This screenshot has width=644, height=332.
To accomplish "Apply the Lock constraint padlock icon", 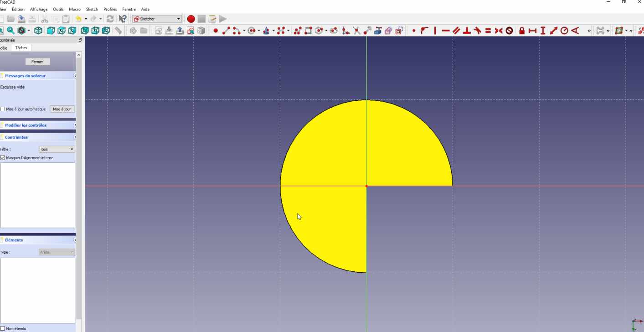I will coord(522,31).
